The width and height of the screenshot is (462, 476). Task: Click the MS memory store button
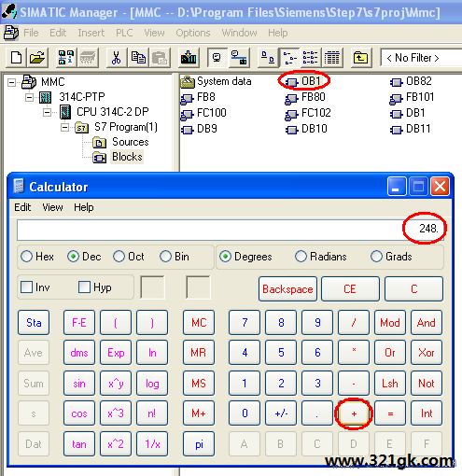click(199, 384)
